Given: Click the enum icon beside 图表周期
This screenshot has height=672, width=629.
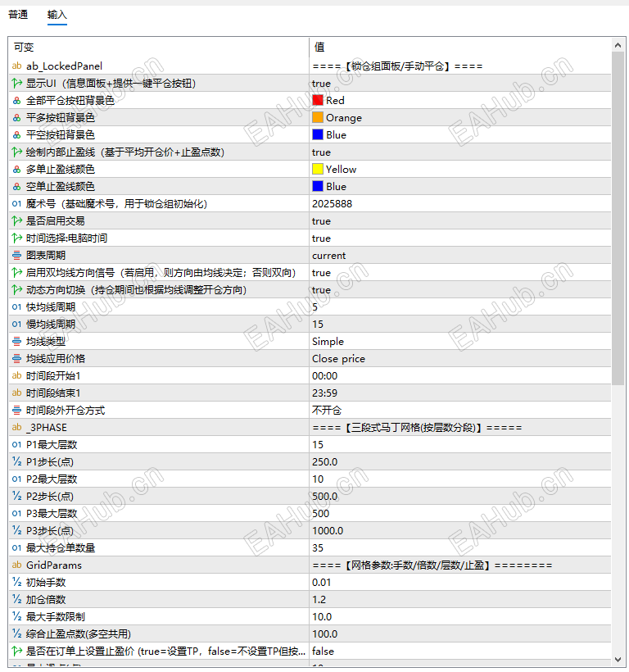Looking at the screenshot, I should 16,256.
